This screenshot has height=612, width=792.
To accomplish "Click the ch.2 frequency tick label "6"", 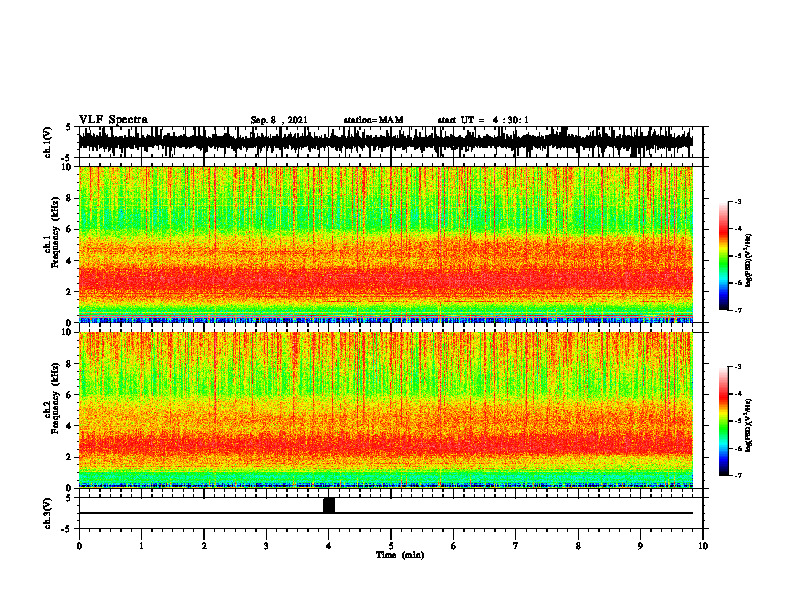I will click(70, 395).
